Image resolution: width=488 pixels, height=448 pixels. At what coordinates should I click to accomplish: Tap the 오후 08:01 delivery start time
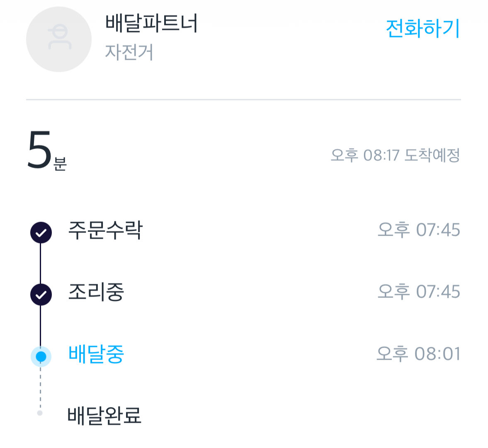tap(418, 354)
